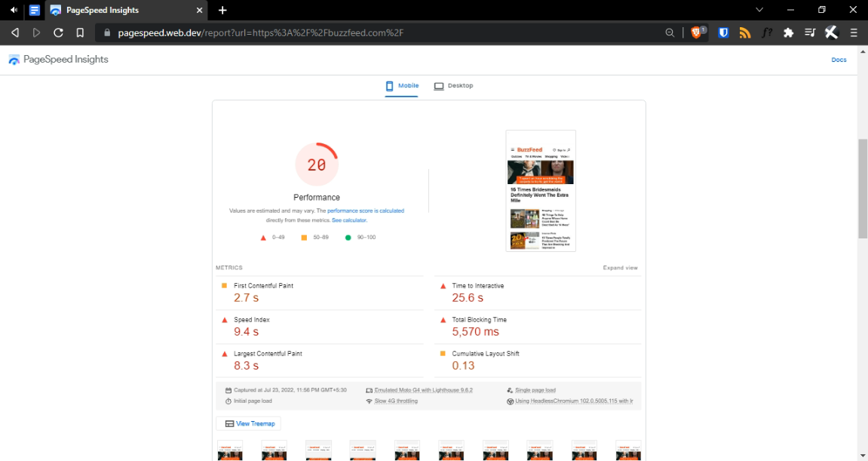Screen dimensions: 868x461
Task: Click the RSS feed extension icon
Action: click(745, 32)
